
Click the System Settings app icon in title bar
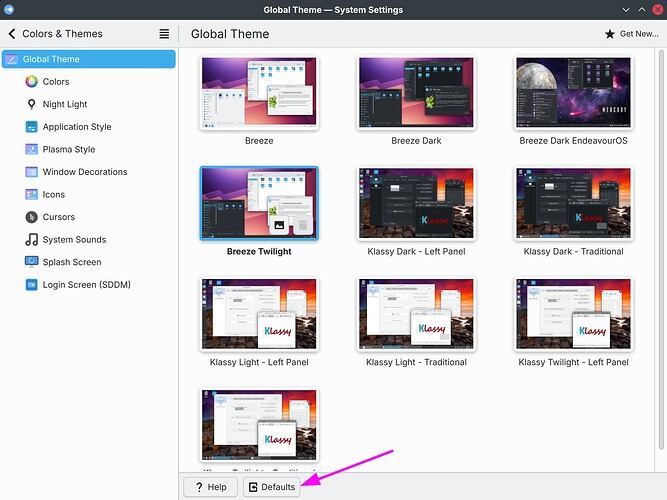click(9, 9)
